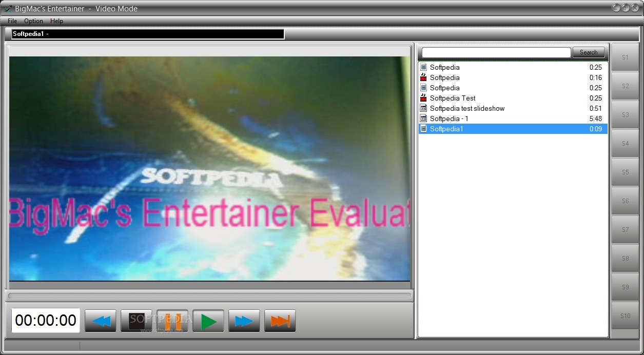Image resolution: width=644 pixels, height=355 pixels.
Task: Click the video seek progress bar
Action: (210, 296)
